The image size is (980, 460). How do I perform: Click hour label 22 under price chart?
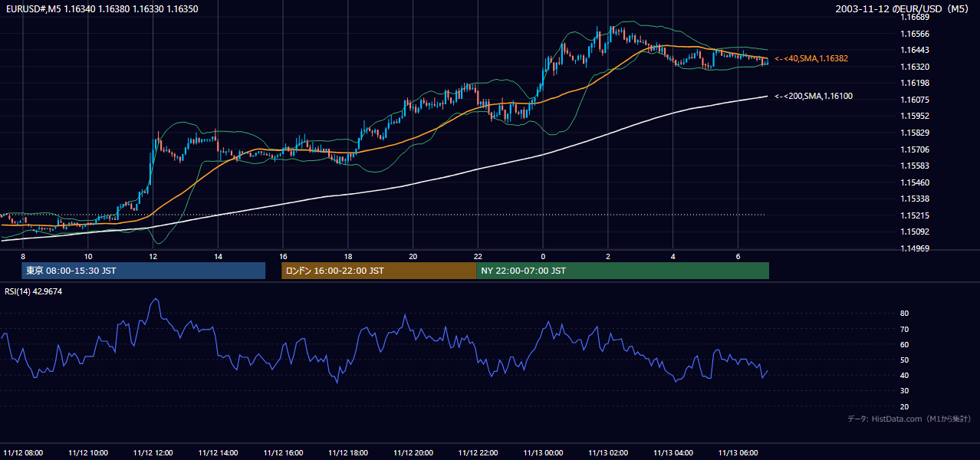coord(478,256)
